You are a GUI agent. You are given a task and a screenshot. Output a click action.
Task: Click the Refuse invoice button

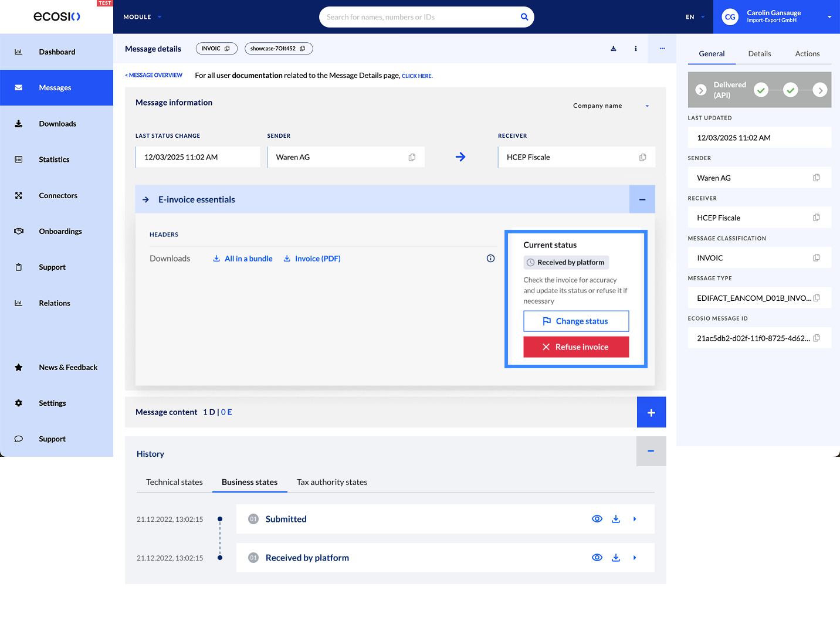(576, 347)
